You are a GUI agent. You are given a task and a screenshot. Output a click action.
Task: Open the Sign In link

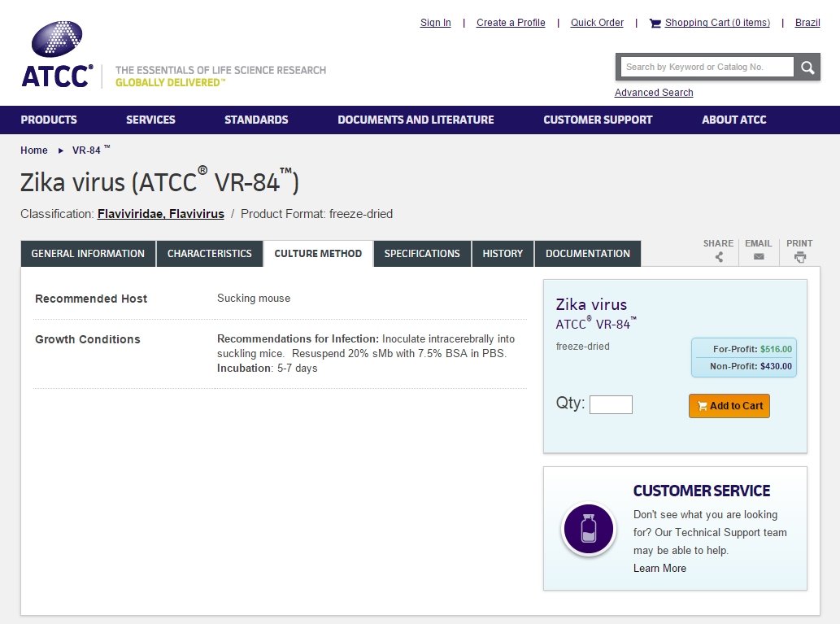pyautogui.click(x=435, y=23)
